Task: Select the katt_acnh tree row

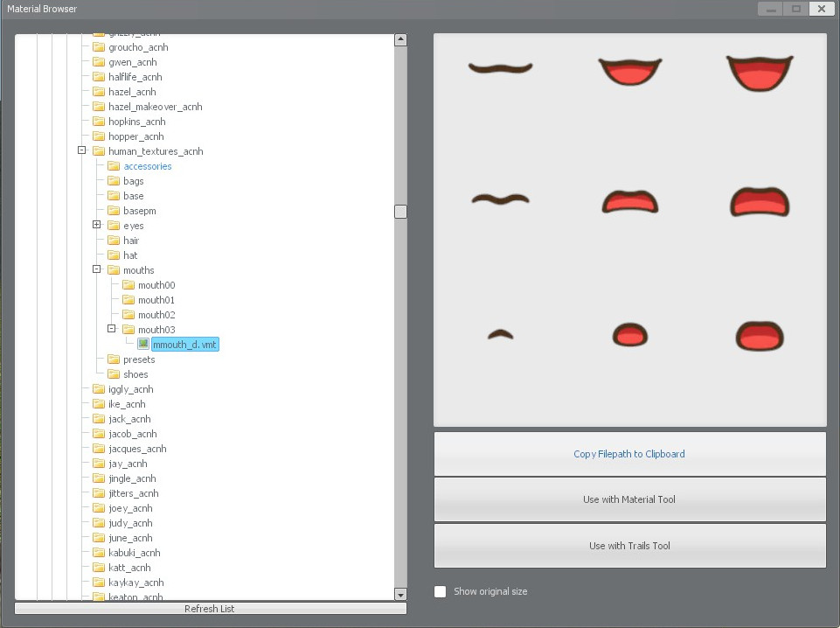Action: click(x=129, y=568)
